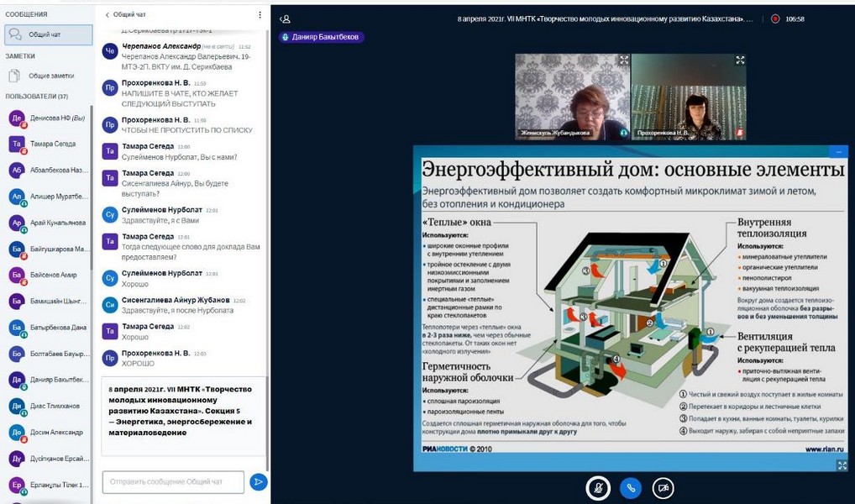This screenshot has width=855, height=504.
Task: Select user Алишер Муратбе...
Action: [47, 197]
